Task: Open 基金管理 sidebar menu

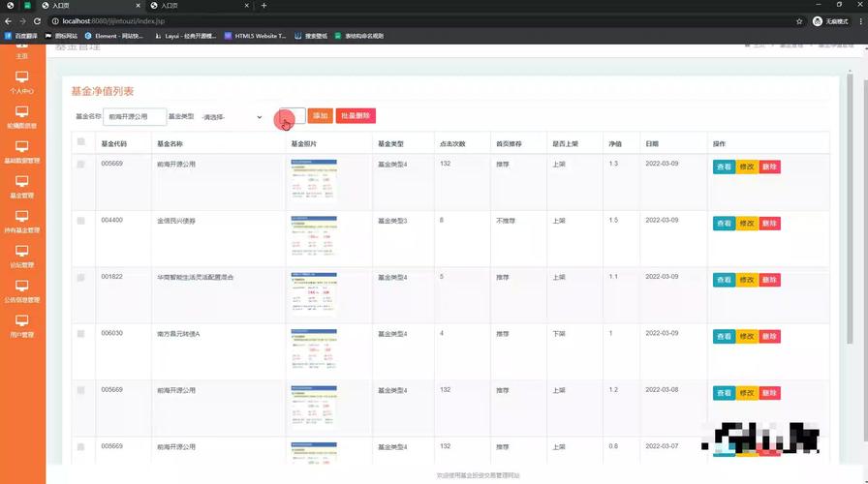Action: [21, 186]
